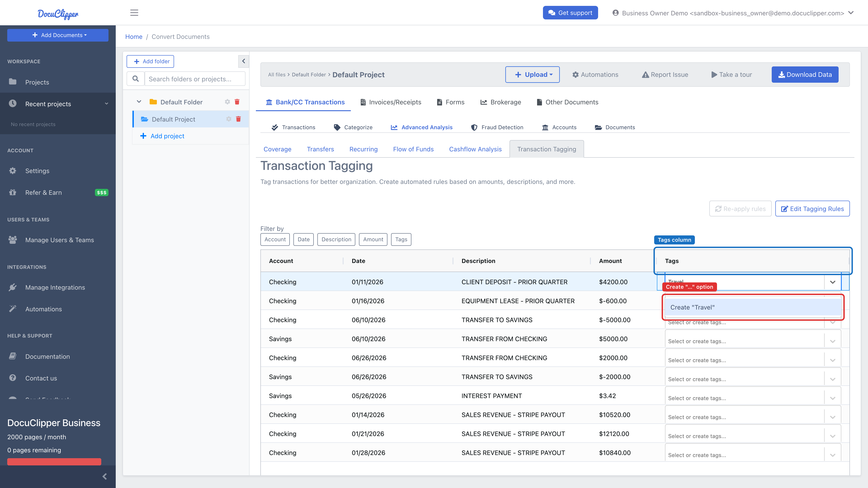Collapse the folder panel with arrow icon
This screenshot has height=488, width=868.
pyautogui.click(x=243, y=61)
